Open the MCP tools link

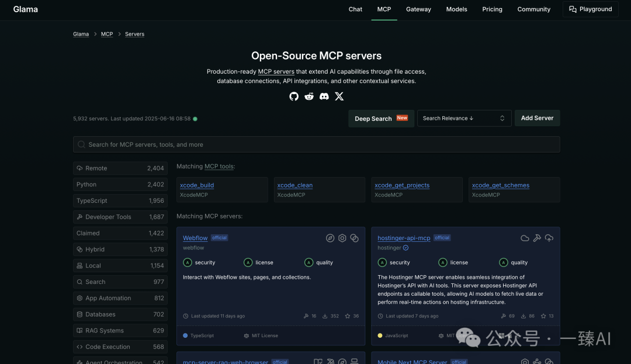coord(219,166)
